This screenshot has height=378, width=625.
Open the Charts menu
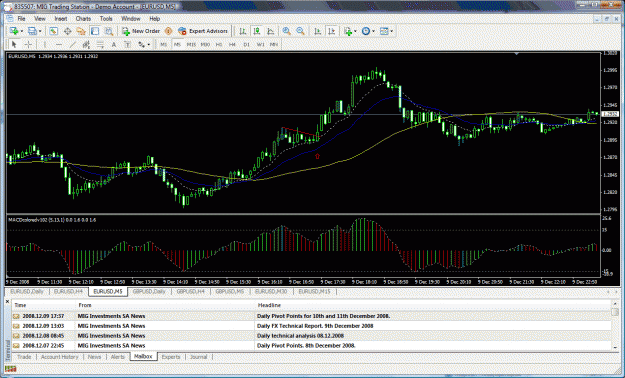[83, 19]
